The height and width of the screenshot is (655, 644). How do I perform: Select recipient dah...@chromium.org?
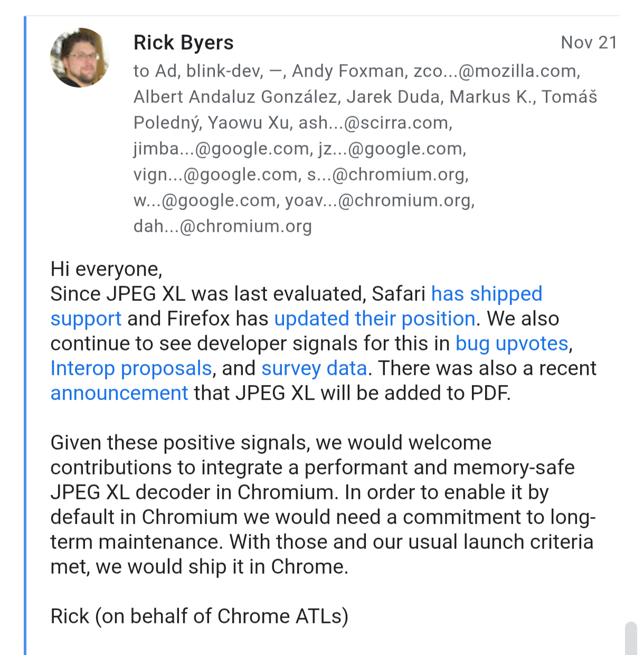[222, 226]
